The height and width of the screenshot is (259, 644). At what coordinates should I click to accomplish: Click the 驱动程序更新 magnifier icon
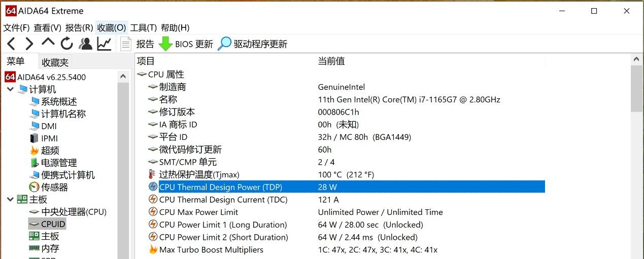point(224,44)
